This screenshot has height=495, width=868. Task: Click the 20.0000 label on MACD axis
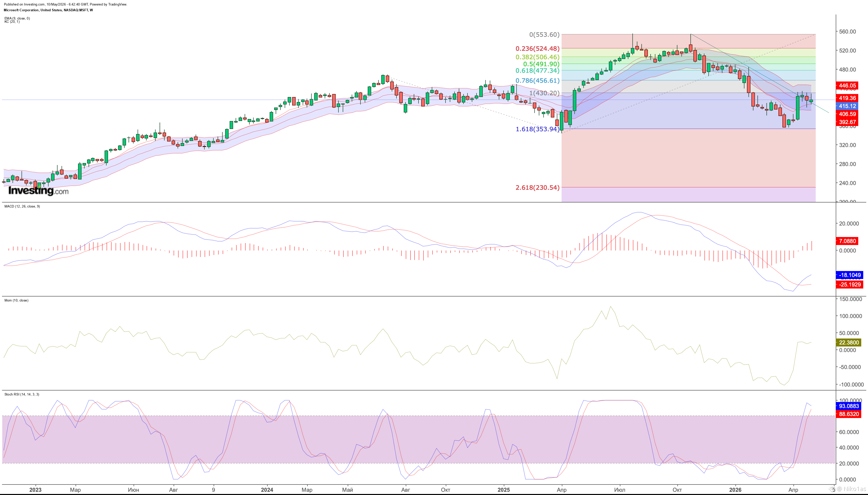(x=849, y=223)
